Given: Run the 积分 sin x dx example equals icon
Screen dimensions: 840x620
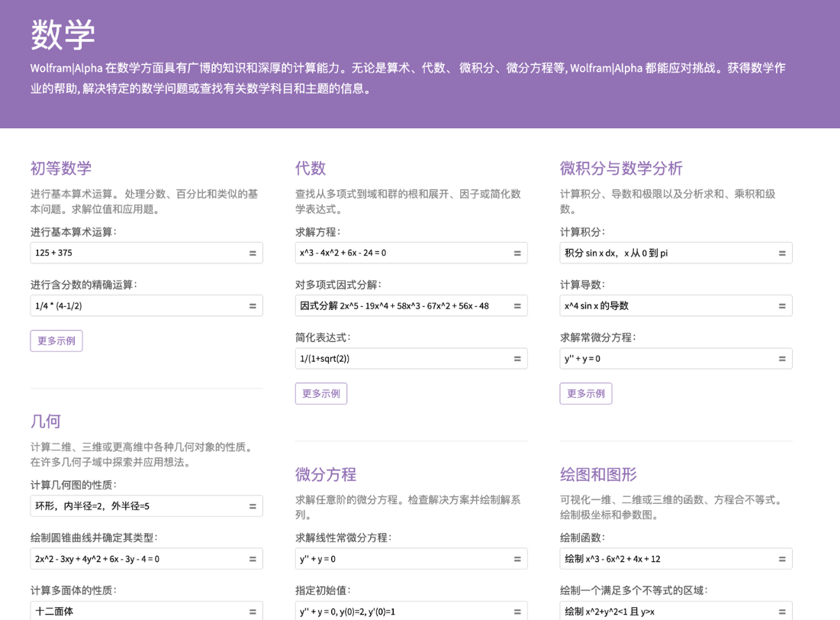Looking at the screenshot, I should 782,253.
